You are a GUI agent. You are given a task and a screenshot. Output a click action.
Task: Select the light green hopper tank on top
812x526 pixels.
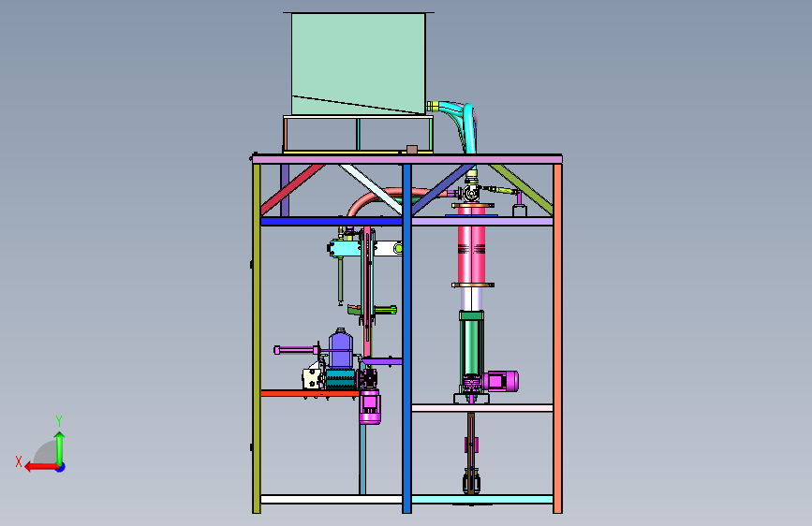(359, 64)
